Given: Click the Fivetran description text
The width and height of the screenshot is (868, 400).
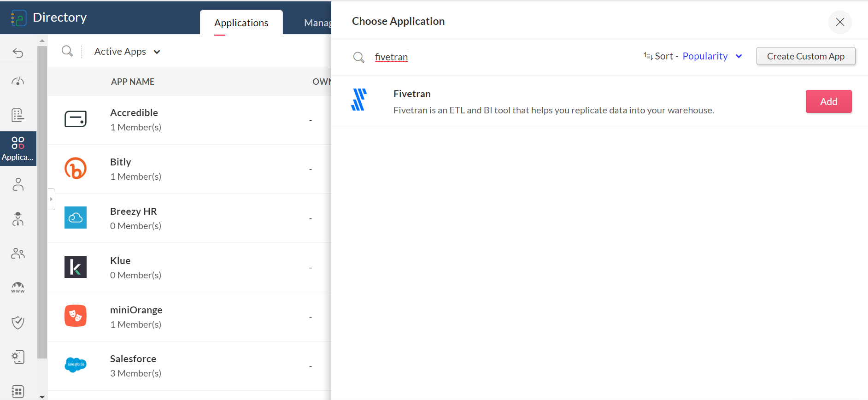Looking at the screenshot, I should point(554,110).
